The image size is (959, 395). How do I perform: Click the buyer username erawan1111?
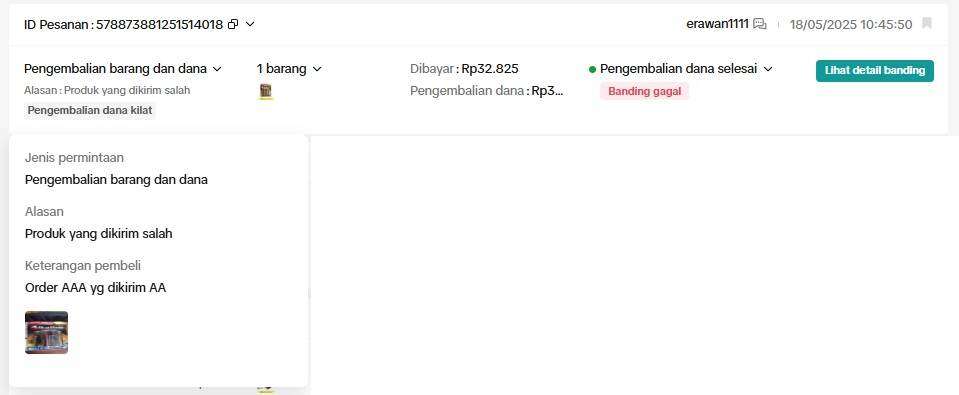point(717,24)
